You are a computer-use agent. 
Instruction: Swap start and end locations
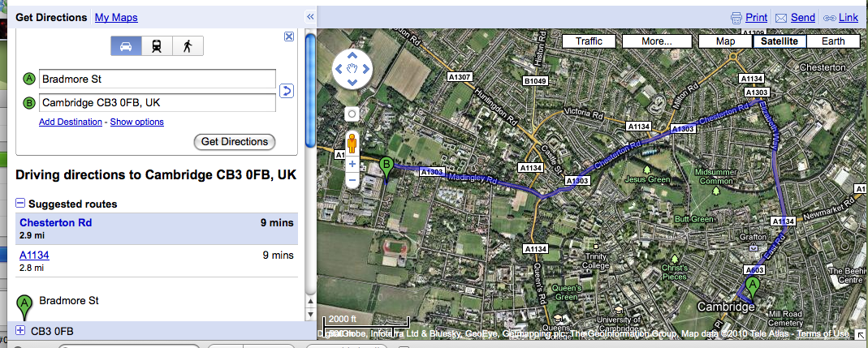[x=286, y=90]
